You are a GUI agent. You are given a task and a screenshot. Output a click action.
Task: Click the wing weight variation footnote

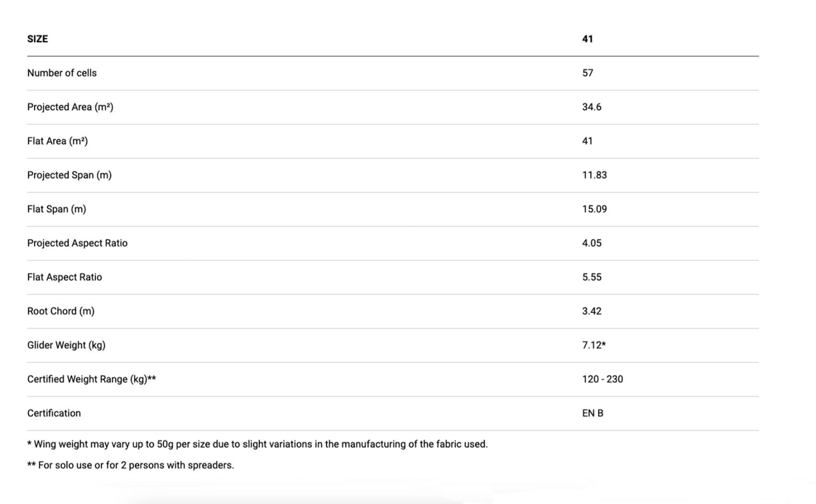[x=258, y=444]
